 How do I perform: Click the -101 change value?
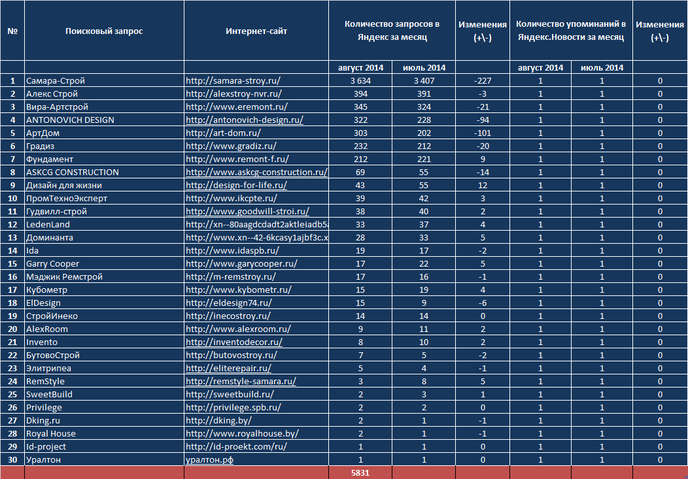(483, 133)
